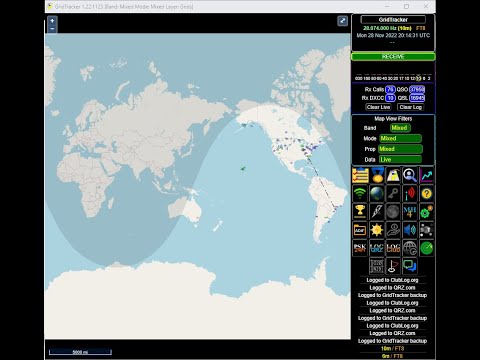Open the ADIF folder icon
The image size is (480, 360).
360,230
